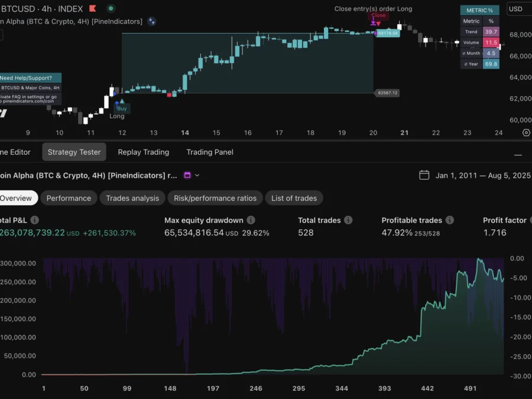
Task: Select the Overview report tab
Action: click(x=18, y=198)
